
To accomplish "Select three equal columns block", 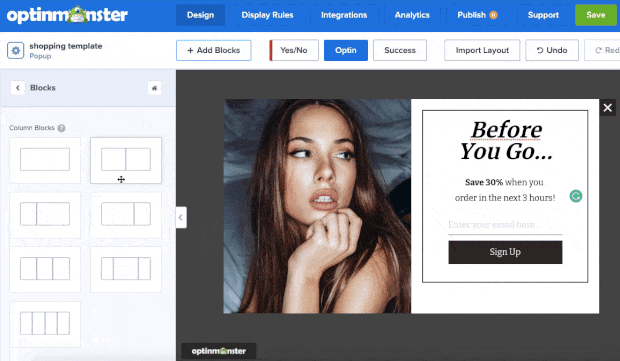I will pos(45,269).
